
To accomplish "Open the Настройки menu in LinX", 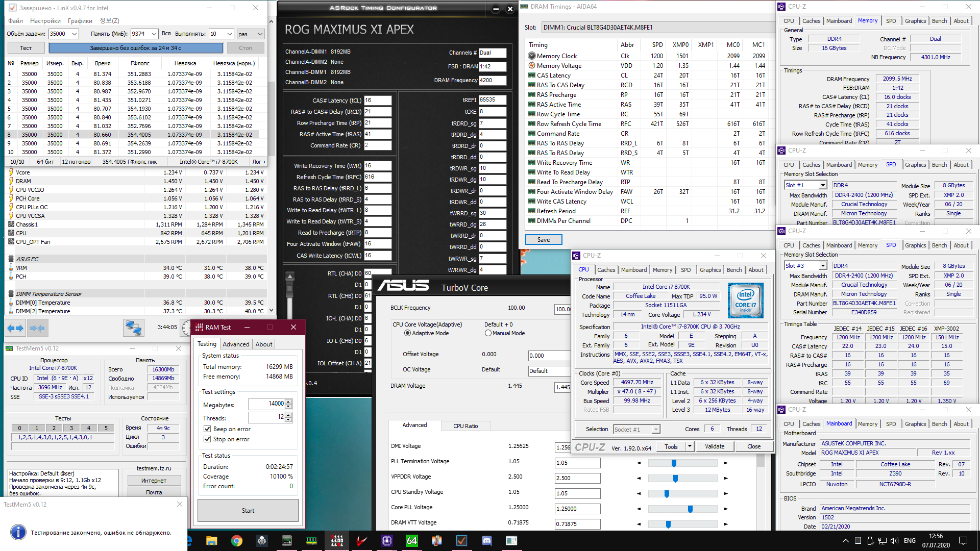I will [45, 21].
